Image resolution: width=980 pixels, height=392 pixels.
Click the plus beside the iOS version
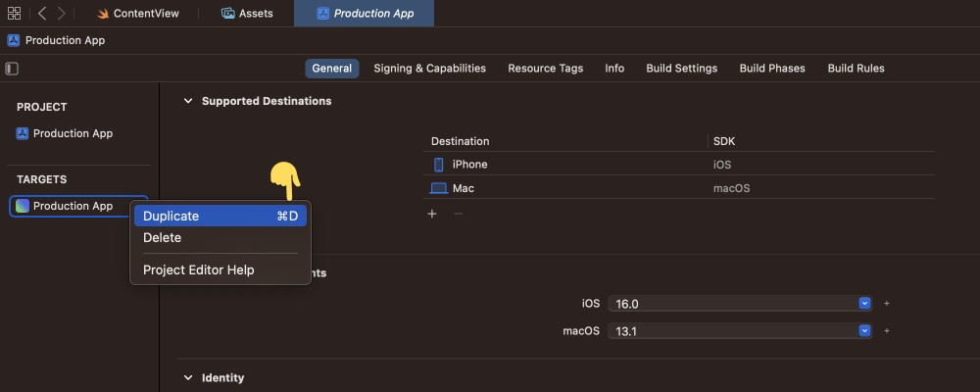(x=887, y=304)
